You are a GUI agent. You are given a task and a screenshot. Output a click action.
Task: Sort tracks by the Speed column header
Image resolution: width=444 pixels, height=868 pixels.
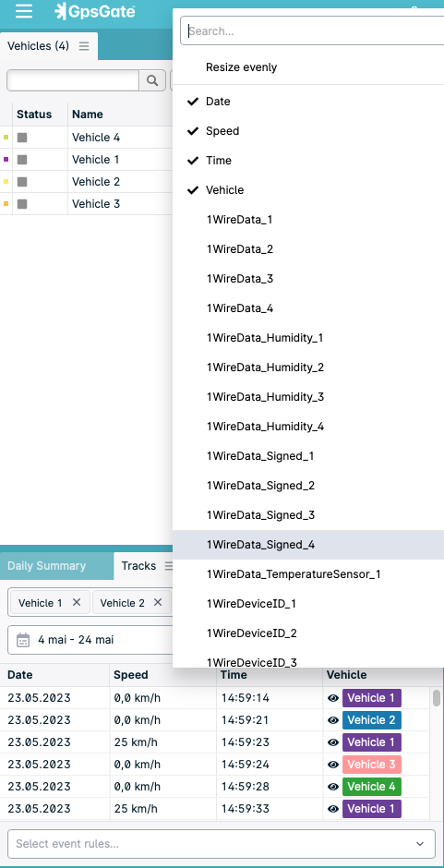[131, 675]
